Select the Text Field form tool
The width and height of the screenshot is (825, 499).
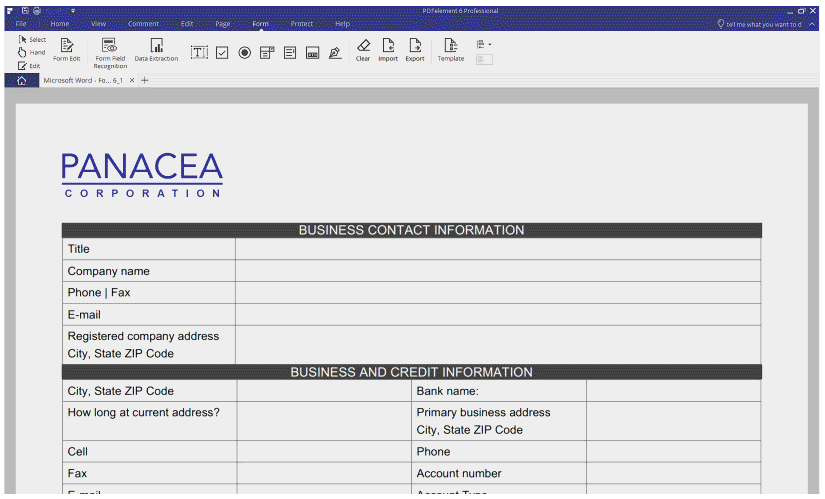point(199,52)
